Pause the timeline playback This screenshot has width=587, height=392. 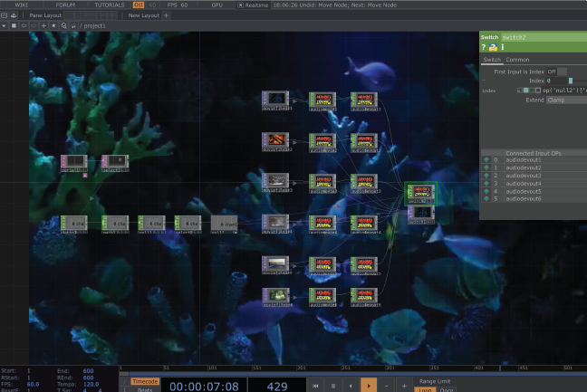pyautogui.click(x=333, y=386)
